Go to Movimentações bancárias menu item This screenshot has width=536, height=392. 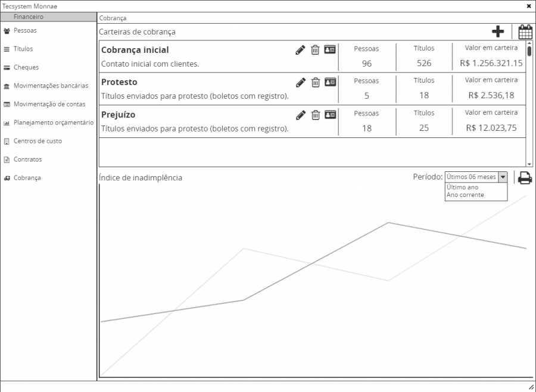[51, 86]
